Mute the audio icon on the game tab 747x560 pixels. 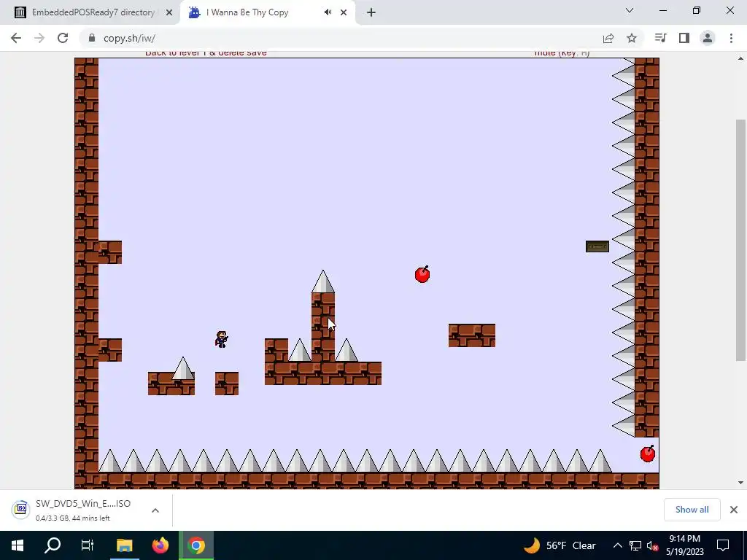328,12
